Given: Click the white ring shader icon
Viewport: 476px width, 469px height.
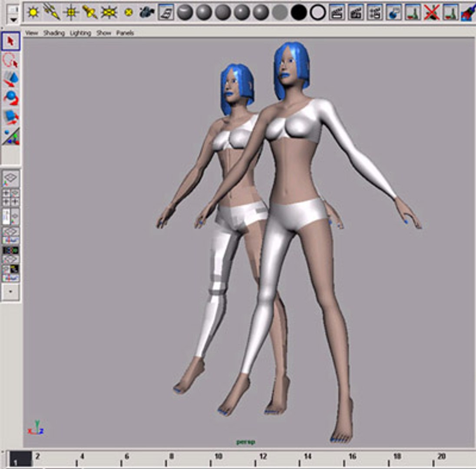Looking at the screenshot, I should (x=318, y=13).
